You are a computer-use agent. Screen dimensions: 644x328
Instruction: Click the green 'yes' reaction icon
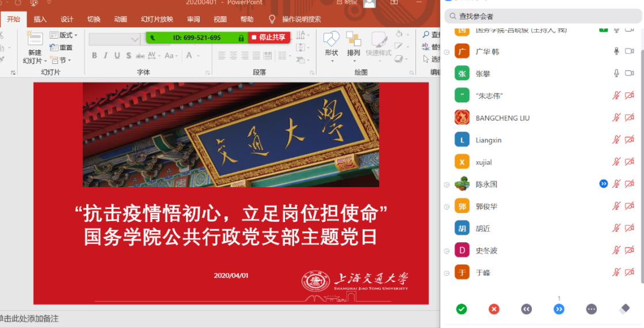coord(462,309)
